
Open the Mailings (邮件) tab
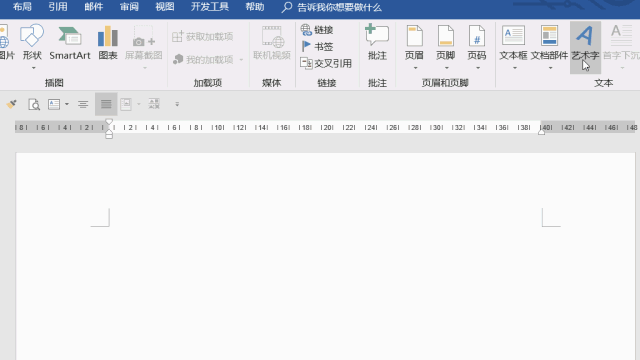click(93, 7)
